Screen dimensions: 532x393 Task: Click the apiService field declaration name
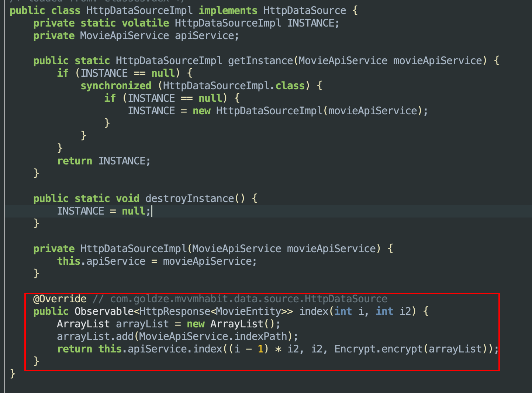[204, 35]
